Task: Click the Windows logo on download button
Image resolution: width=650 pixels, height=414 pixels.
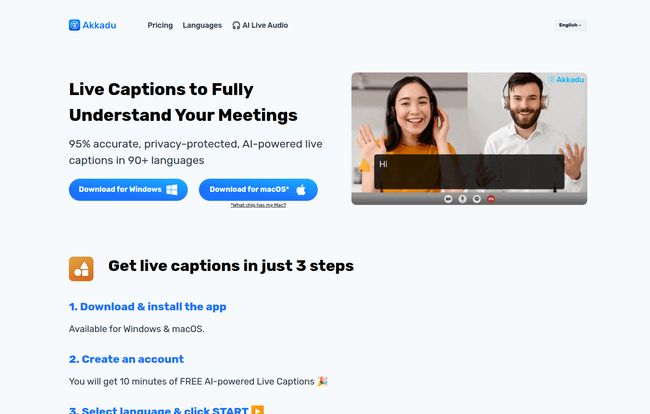Action: (172, 189)
